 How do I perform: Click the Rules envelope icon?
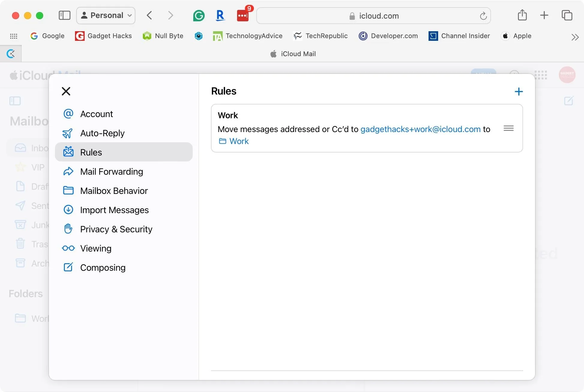[68, 152]
